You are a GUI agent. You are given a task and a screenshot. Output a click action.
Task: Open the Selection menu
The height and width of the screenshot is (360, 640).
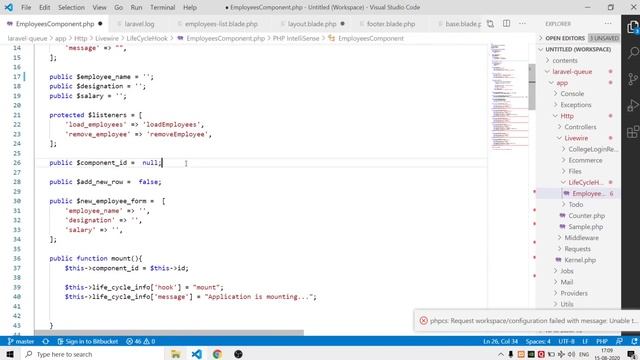click(x=71, y=7)
